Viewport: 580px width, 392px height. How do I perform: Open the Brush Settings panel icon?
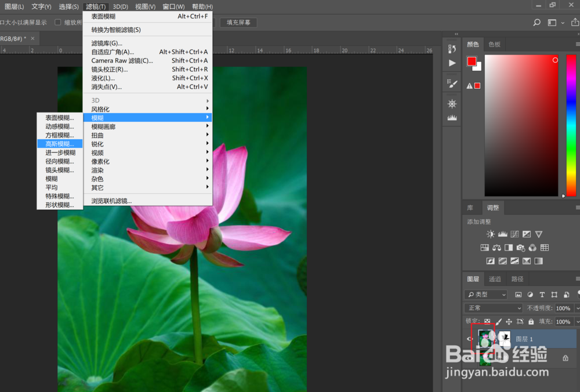point(452,84)
